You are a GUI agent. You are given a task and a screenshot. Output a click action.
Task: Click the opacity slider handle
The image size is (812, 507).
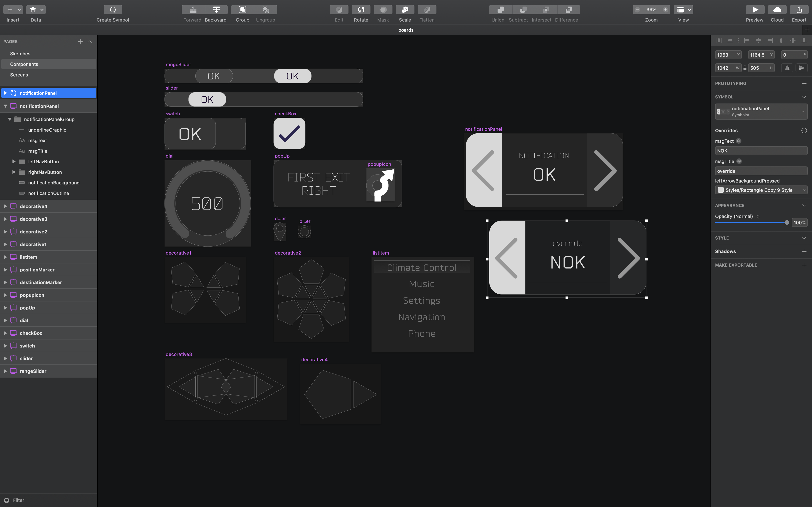click(x=786, y=223)
